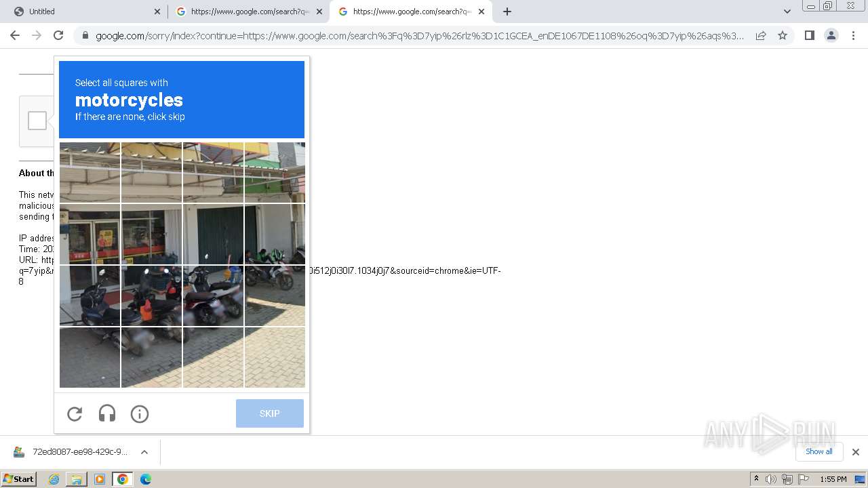Launch Internet Explorer from taskbar
Image resolution: width=868 pixels, height=488 pixels.
[54, 479]
